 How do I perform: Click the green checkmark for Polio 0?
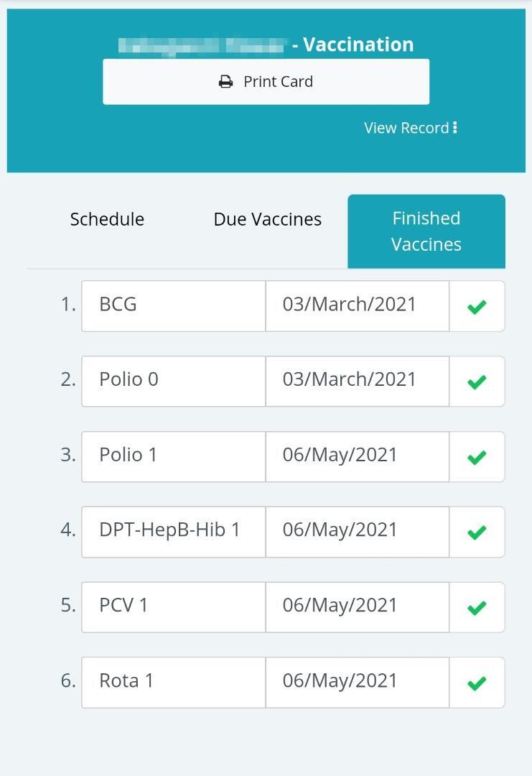coord(477,382)
